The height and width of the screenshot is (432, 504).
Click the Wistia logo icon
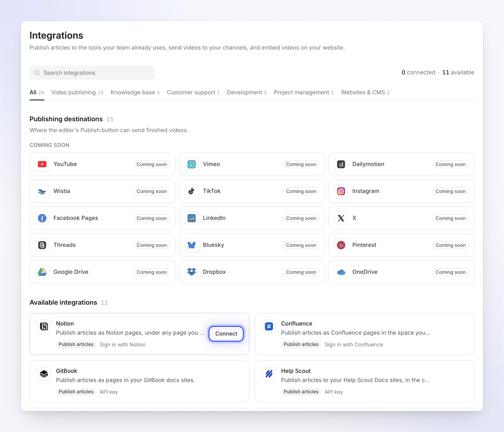(42, 191)
